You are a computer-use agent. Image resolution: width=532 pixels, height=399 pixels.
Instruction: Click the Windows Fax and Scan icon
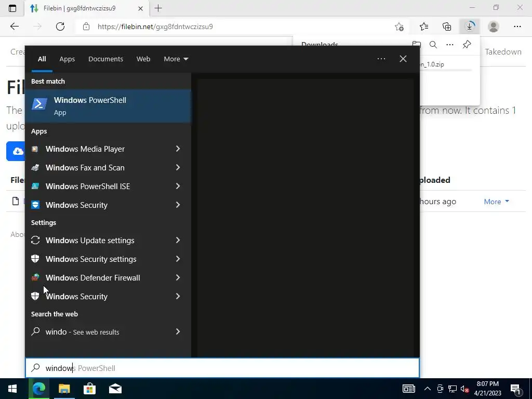tap(35, 168)
